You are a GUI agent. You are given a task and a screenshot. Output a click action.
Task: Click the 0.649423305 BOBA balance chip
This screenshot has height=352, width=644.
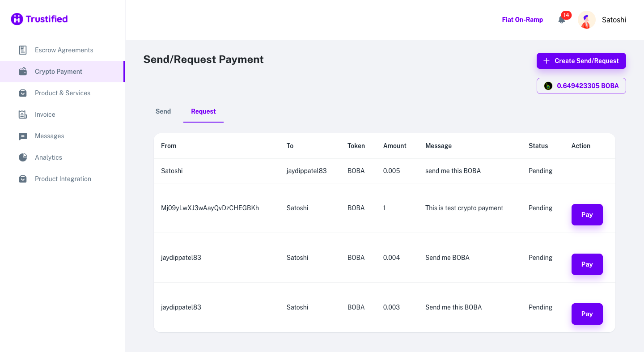coord(581,85)
